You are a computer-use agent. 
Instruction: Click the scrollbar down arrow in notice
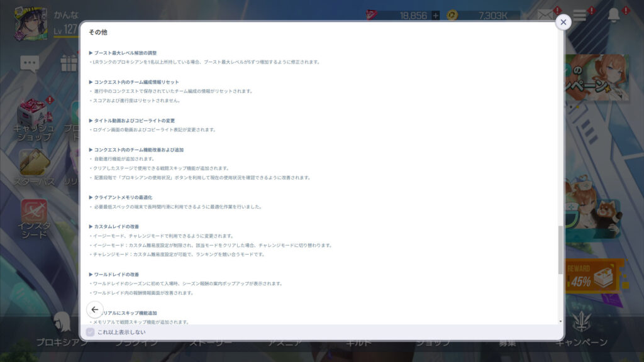pos(560,321)
